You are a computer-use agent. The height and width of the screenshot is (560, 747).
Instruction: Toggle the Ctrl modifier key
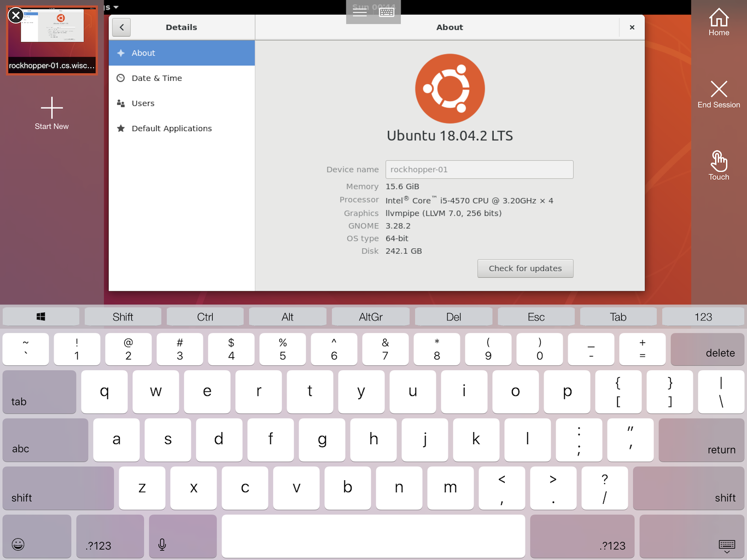205,317
